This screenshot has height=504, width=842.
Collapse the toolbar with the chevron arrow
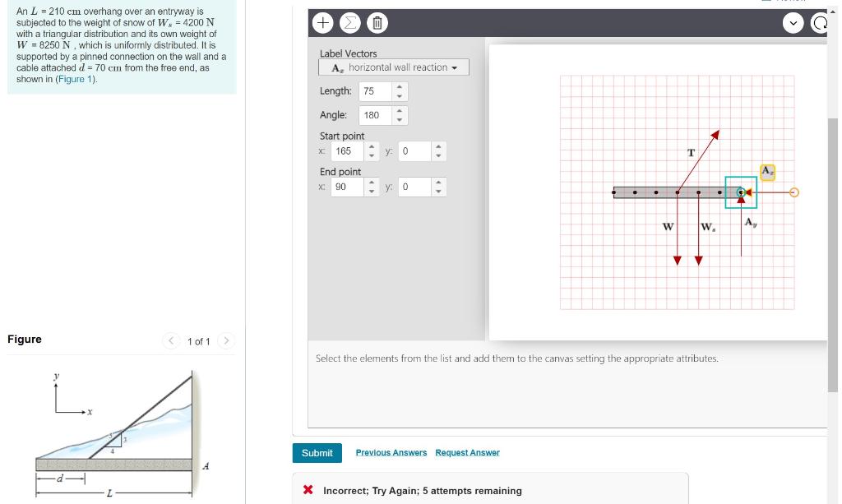[793, 24]
